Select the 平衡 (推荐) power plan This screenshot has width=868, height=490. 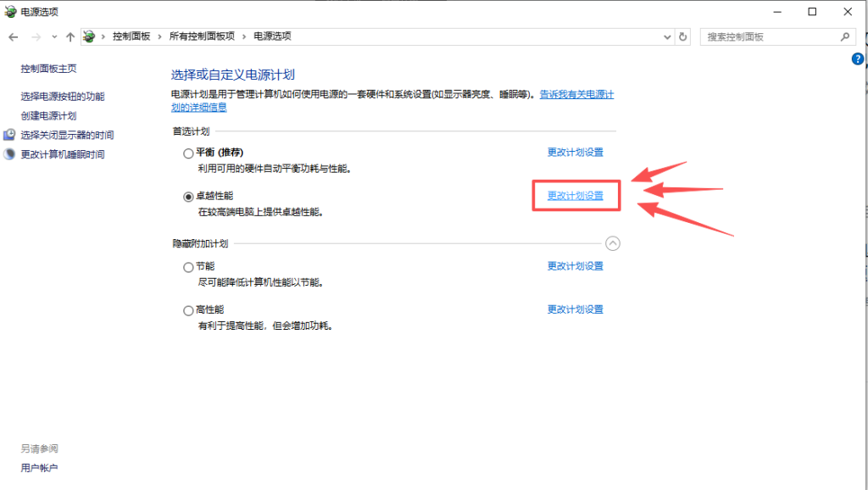pyautogui.click(x=188, y=153)
